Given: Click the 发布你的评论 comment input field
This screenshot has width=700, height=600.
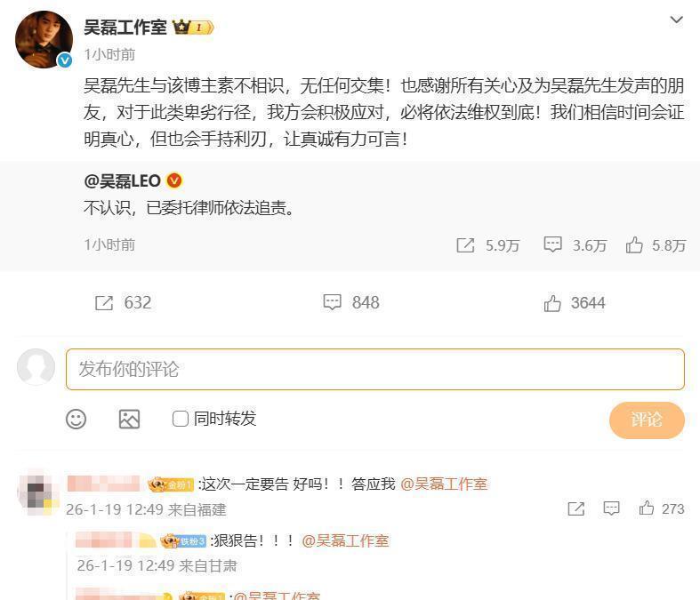Looking at the screenshot, I should click(x=375, y=370).
